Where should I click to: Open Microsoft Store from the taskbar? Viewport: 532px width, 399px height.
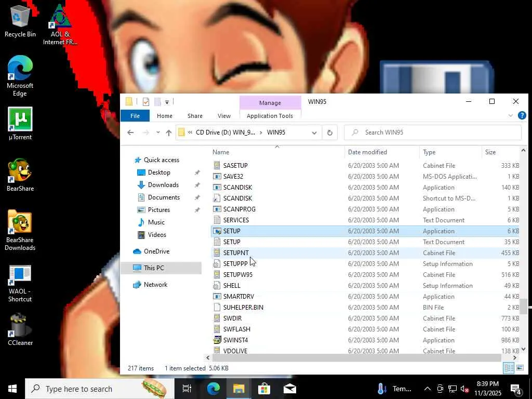click(264, 389)
